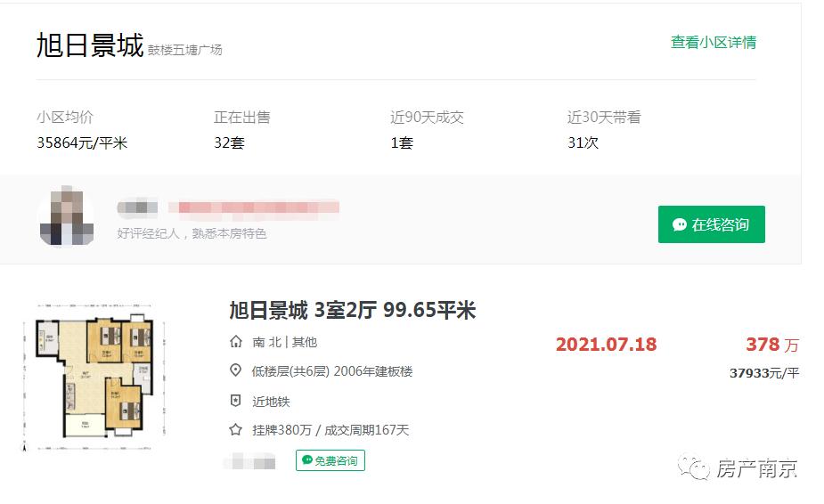Open the 查看小区详情 link
824x504 pixels.
714,42
